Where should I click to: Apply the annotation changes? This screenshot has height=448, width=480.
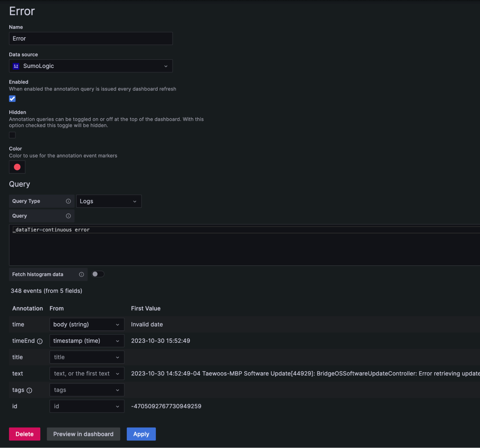pos(141,434)
